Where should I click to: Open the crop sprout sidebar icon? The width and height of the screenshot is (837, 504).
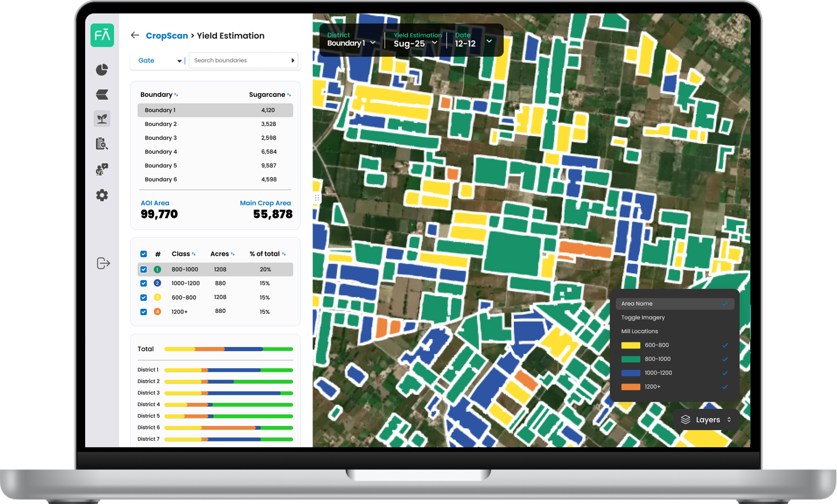102,119
